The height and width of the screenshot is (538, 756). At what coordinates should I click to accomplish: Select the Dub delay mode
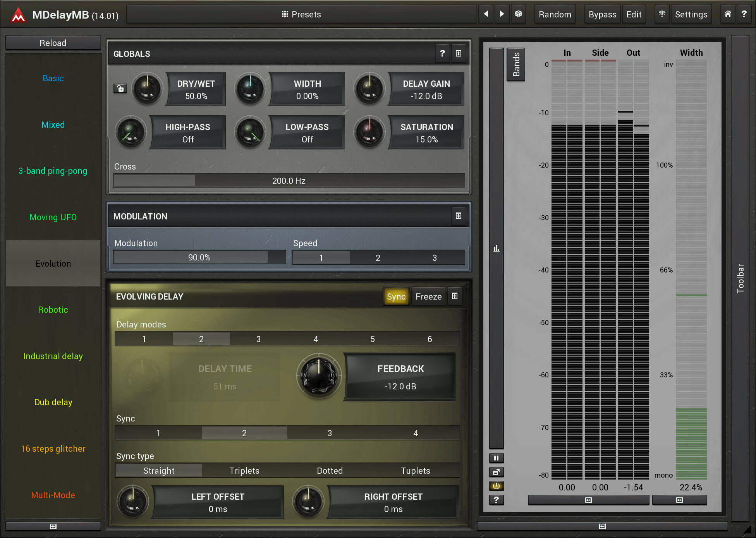tap(53, 402)
